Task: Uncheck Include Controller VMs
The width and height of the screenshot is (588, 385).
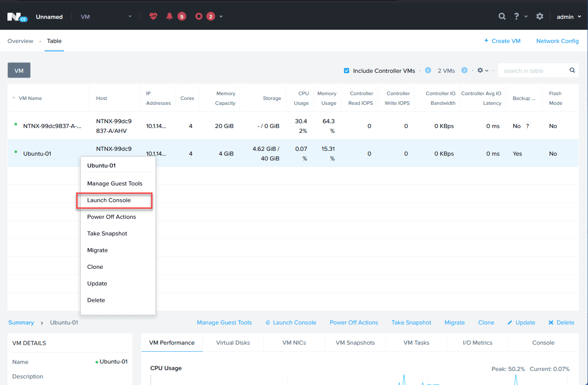Action: [x=347, y=71]
